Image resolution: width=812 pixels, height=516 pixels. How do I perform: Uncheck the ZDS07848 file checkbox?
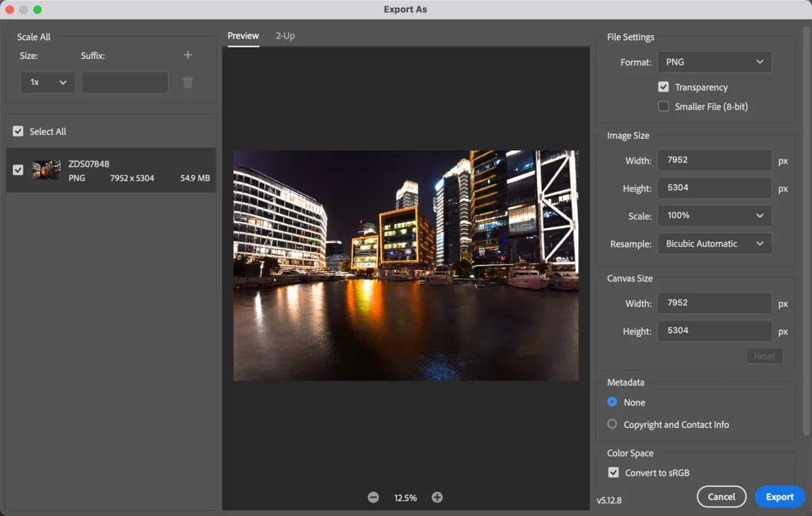(18, 170)
